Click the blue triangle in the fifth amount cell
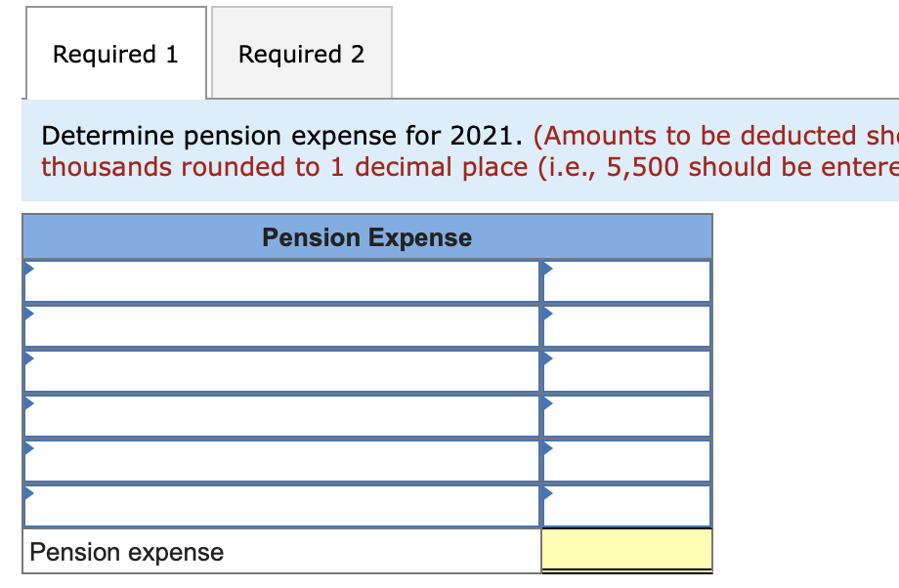The image size is (899, 588). click(x=547, y=444)
